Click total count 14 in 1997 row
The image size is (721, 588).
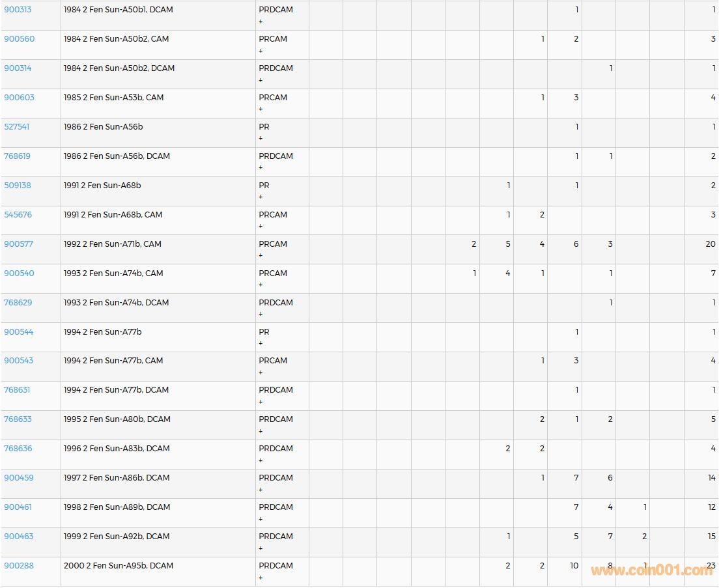[711, 478]
